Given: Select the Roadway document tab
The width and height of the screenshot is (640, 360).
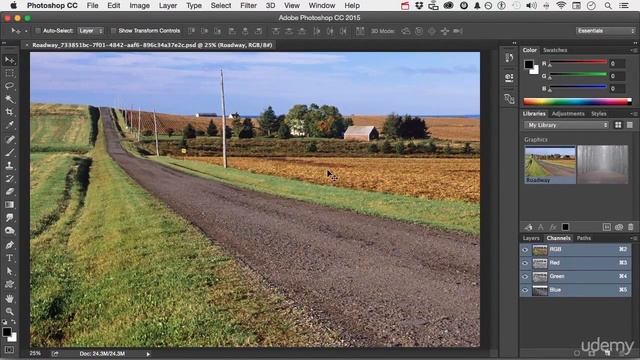Looking at the screenshot, I should (x=151, y=45).
